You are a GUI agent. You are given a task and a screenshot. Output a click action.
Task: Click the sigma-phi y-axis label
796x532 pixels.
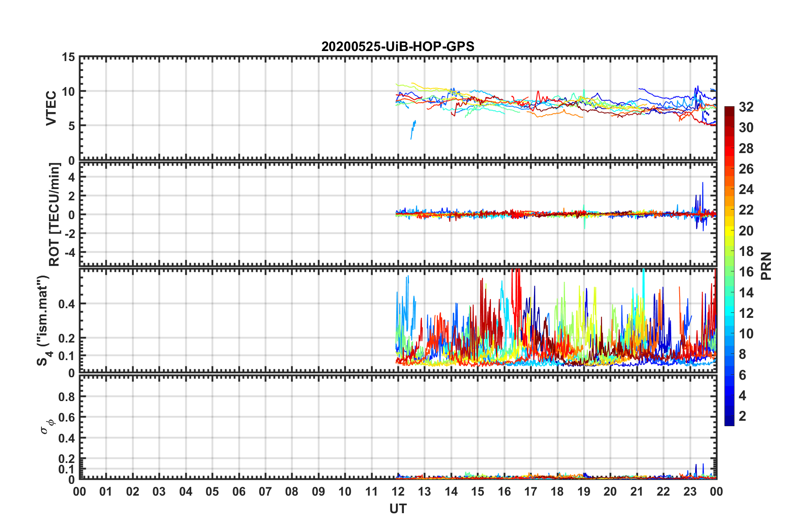(x=47, y=426)
